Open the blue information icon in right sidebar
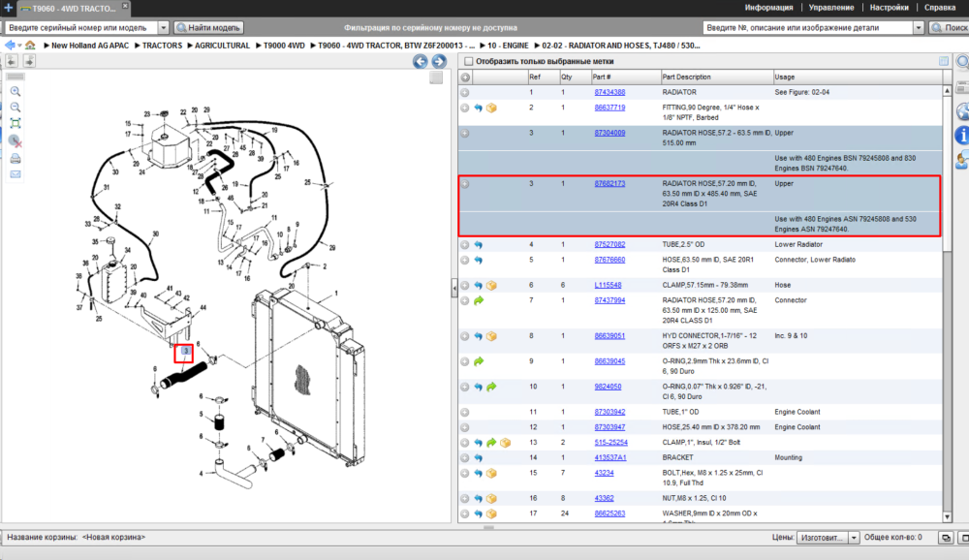The width and height of the screenshot is (969, 560). pos(962,134)
